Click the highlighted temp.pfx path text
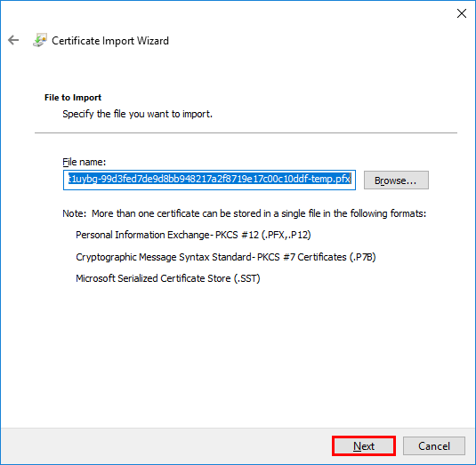 209,179
